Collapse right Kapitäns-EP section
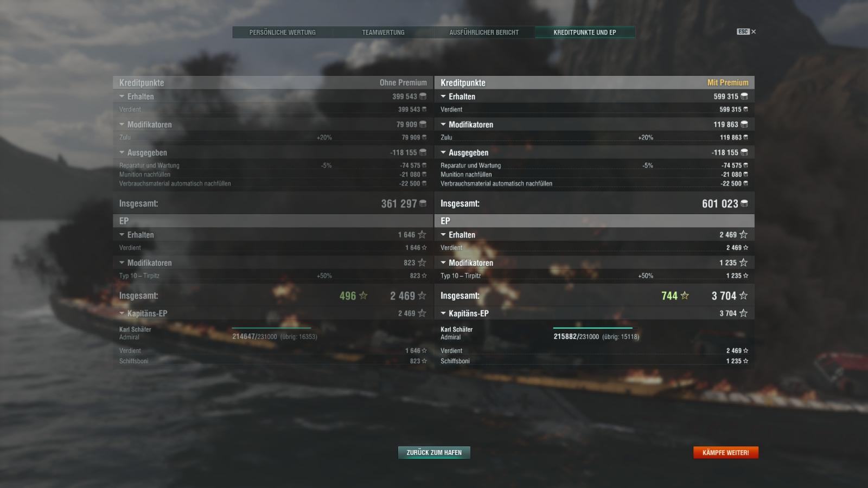The image size is (868, 488). click(x=443, y=313)
